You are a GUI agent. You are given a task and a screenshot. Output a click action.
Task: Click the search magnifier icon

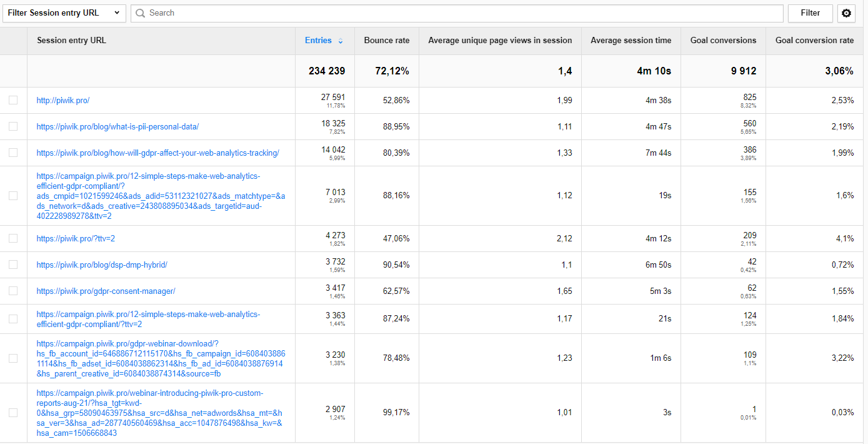[141, 13]
